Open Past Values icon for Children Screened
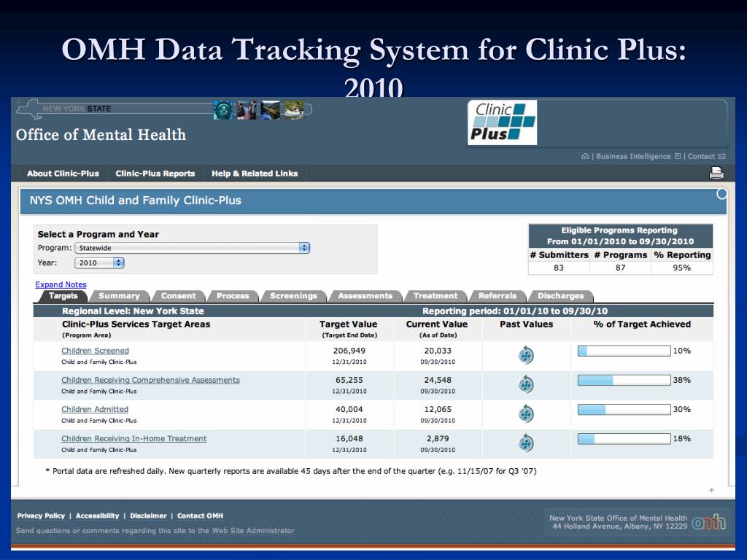The image size is (747, 560). tap(526, 355)
